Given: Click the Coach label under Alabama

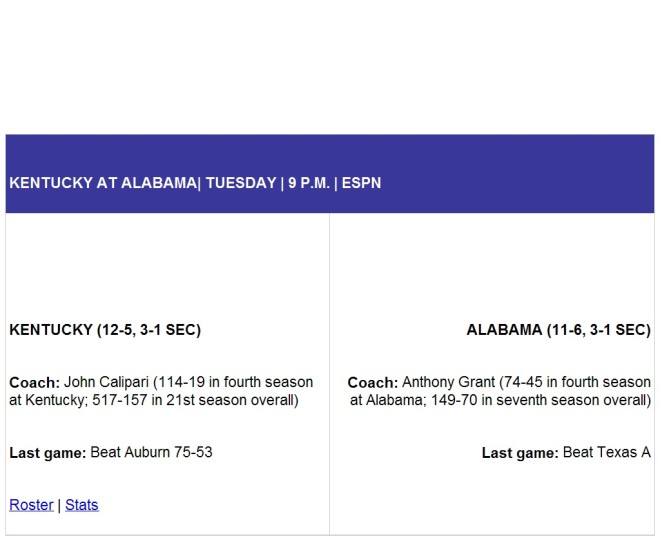Looking at the screenshot, I should pyautogui.click(x=373, y=383).
